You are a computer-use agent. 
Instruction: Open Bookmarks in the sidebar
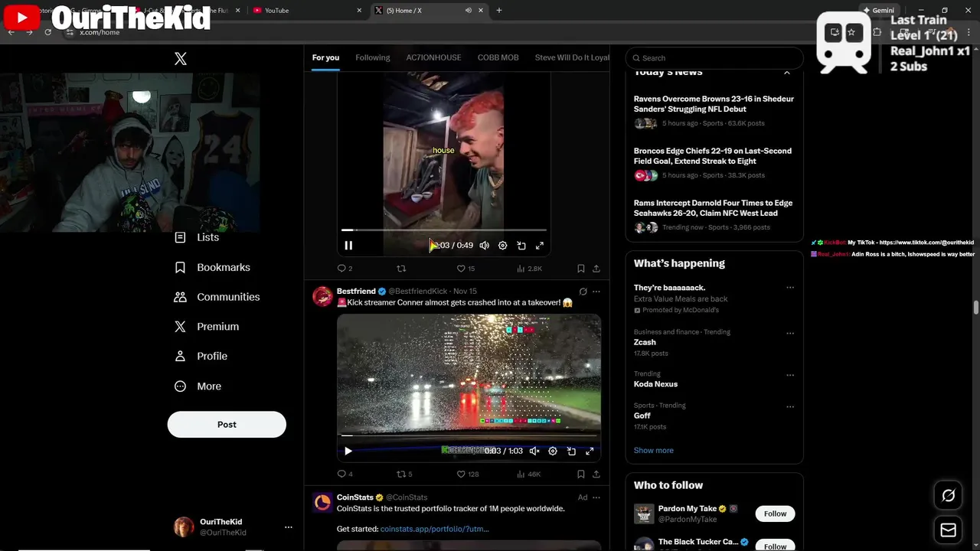click(x=213, y=267)
